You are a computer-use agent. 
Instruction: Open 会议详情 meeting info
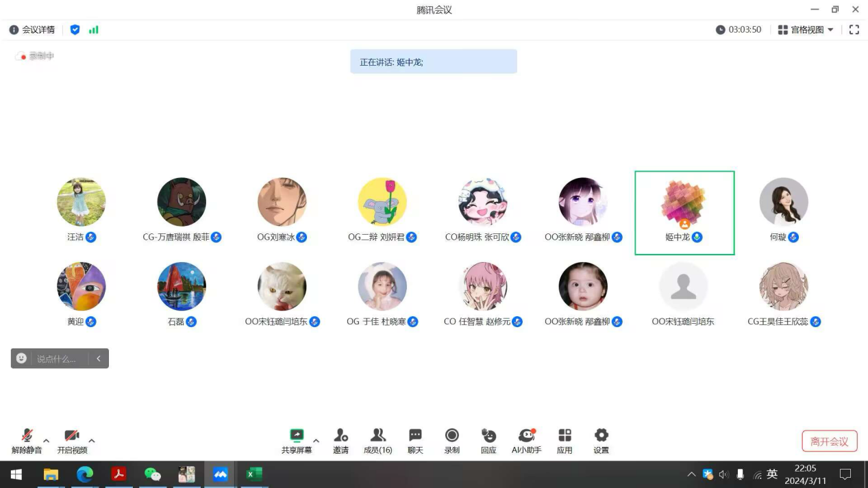click(x=32, y=30)
